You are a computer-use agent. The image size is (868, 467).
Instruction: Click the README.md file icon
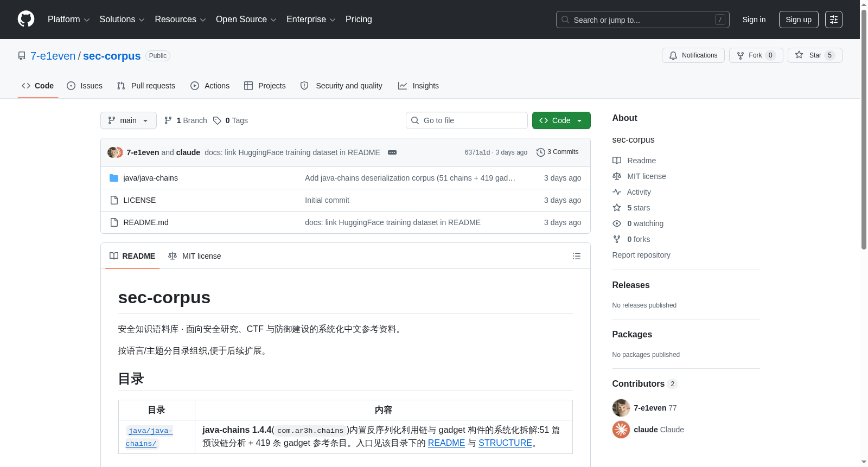tap(114, 222)
